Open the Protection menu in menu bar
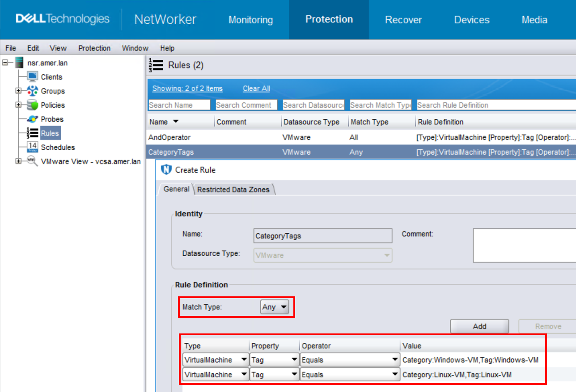Viewport: 576px width, 392px height. [x=94, y=48]
